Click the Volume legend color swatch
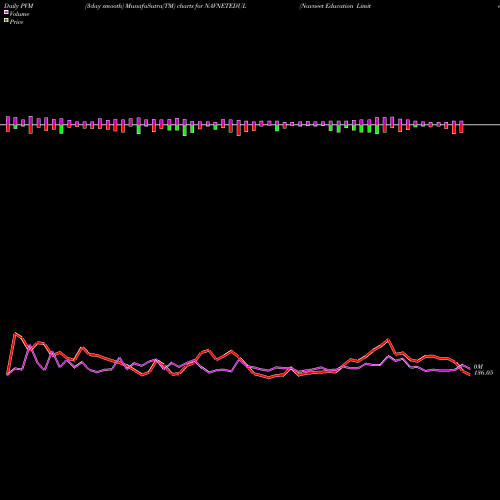The image size is (500, 500). 6,12
